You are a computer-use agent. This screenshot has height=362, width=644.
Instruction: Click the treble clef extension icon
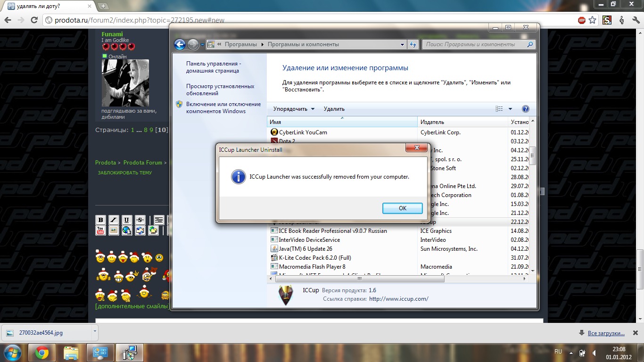pos(621,20)
